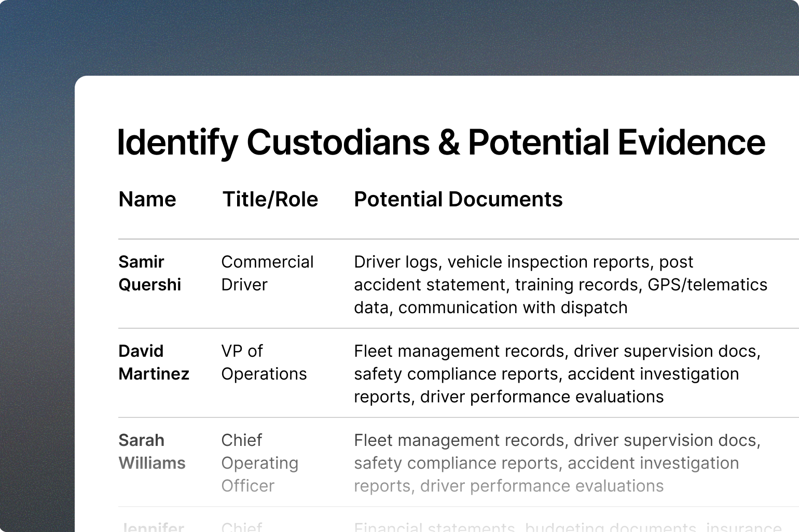Select the Title/Role column header
Screen dimensions: 799x532
tap(270, 200)
